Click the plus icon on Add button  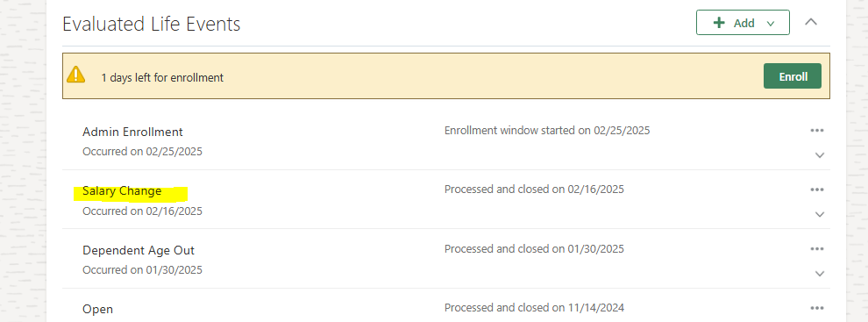719,23
